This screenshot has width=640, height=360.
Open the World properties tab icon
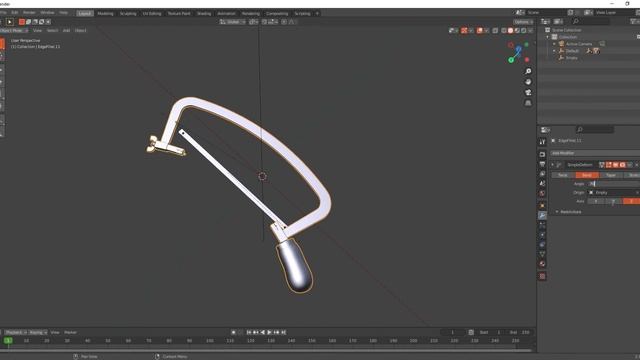[542, 193]
